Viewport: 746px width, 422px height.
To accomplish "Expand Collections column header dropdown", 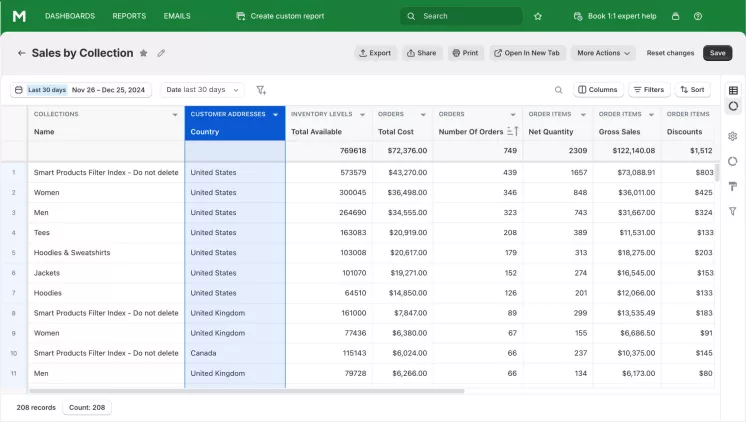I will click(x=175, y=115).
